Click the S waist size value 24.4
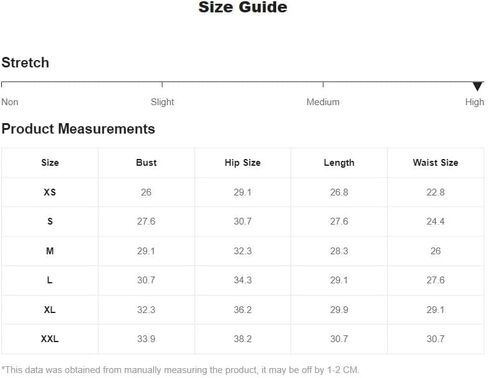Screen dimensions: 488x378 pos(435,221)
